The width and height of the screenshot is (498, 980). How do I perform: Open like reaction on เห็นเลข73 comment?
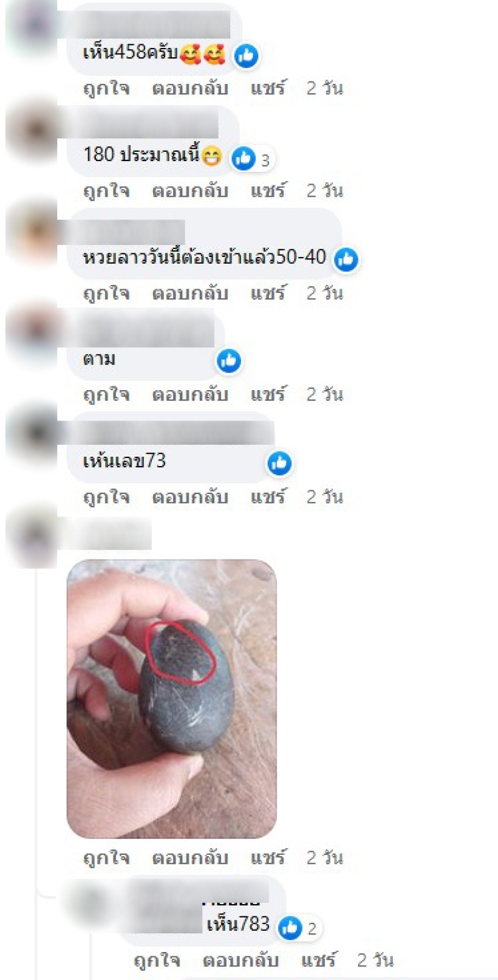(280, 464)
